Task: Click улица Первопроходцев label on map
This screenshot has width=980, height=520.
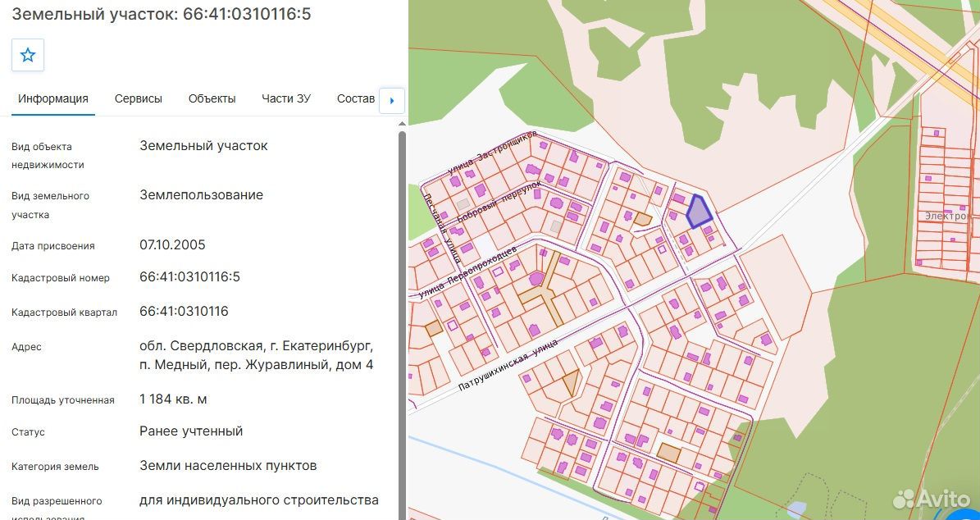Action: click(467, 271)
